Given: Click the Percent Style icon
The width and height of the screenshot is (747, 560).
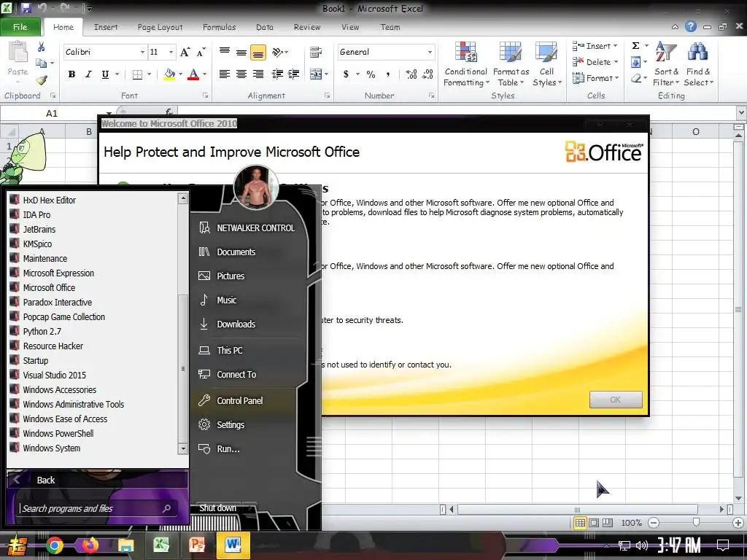Looking at the screenshot, I should pos(371,74).
